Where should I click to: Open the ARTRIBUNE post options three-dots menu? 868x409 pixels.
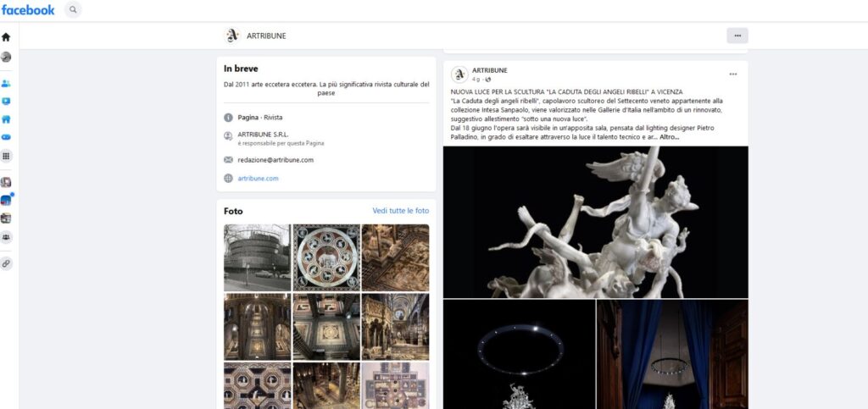click(x=733, y=74)
